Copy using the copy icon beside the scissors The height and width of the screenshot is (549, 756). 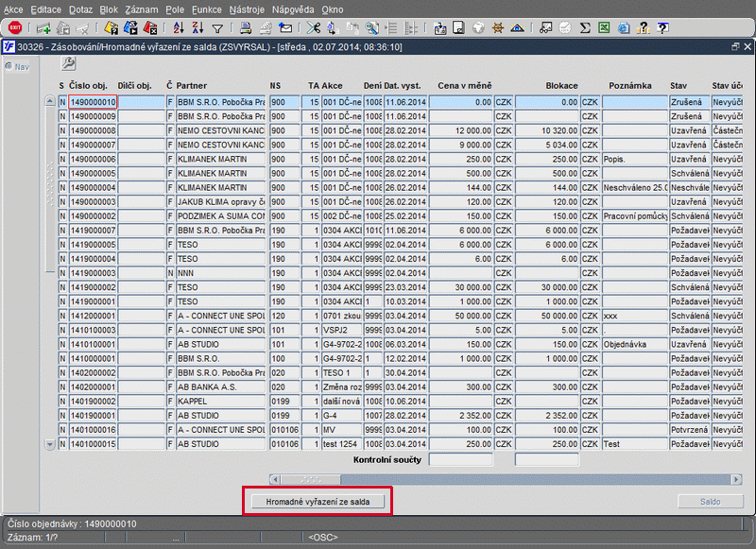[333, 28]
